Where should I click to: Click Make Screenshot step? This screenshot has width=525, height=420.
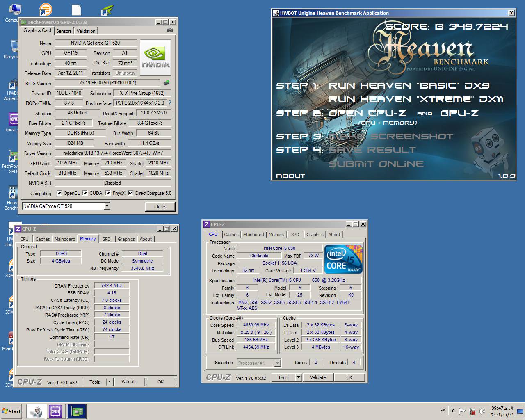click(390, 137)
